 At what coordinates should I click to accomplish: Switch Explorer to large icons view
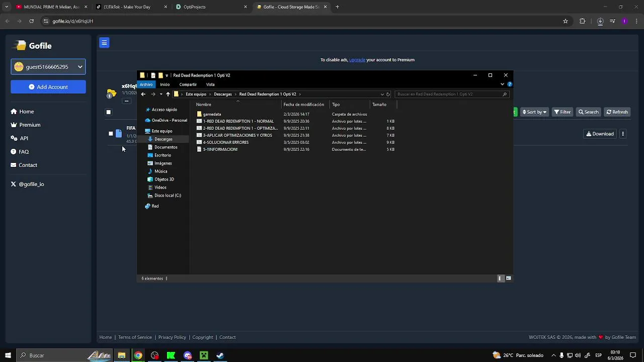[x=509, y=278]
